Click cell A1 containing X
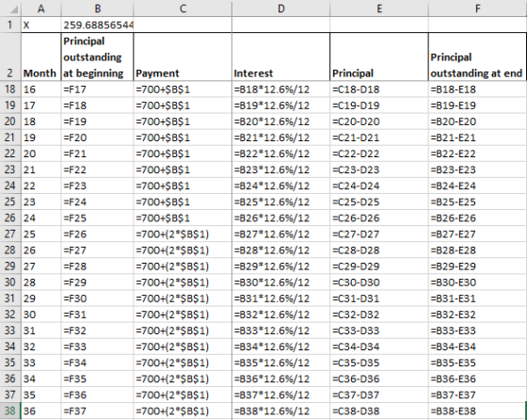Image resolution: width=527 pixels, height=420 pixels. coord(41,24)
